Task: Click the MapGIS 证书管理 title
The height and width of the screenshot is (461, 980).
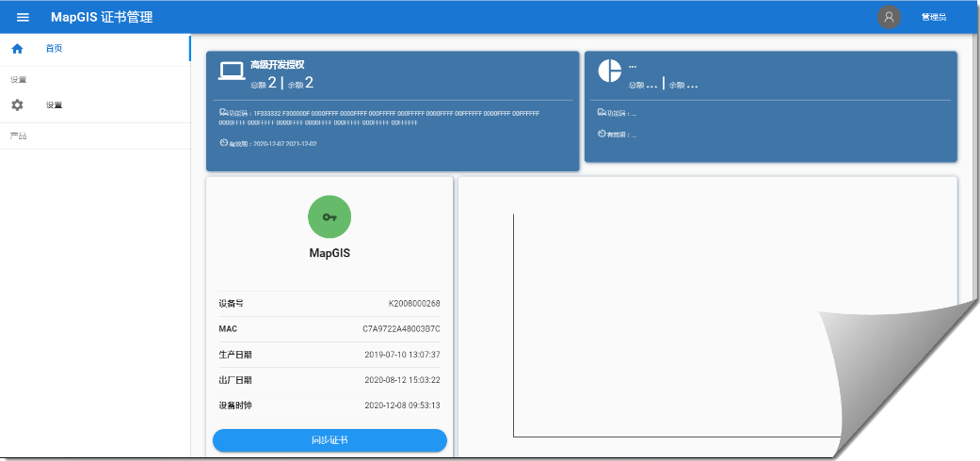Action: pos(102,17)
